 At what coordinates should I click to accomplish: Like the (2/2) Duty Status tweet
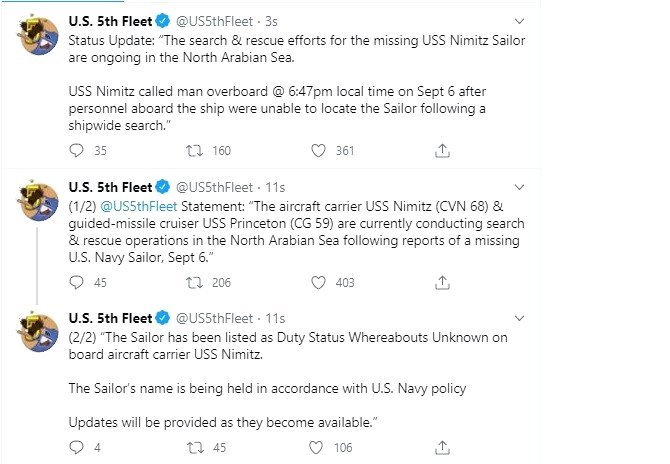[319, 449]
